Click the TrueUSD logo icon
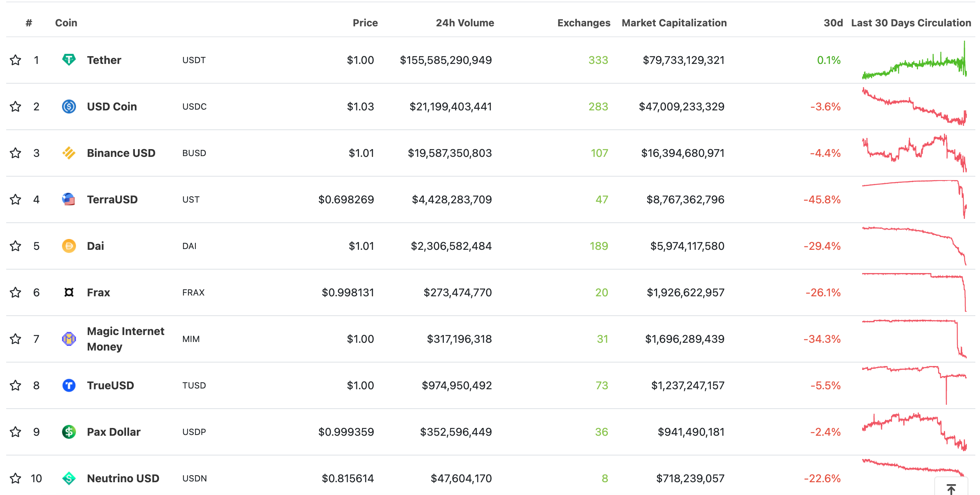This screenshot has width=980, height=495. pos(69,385)
